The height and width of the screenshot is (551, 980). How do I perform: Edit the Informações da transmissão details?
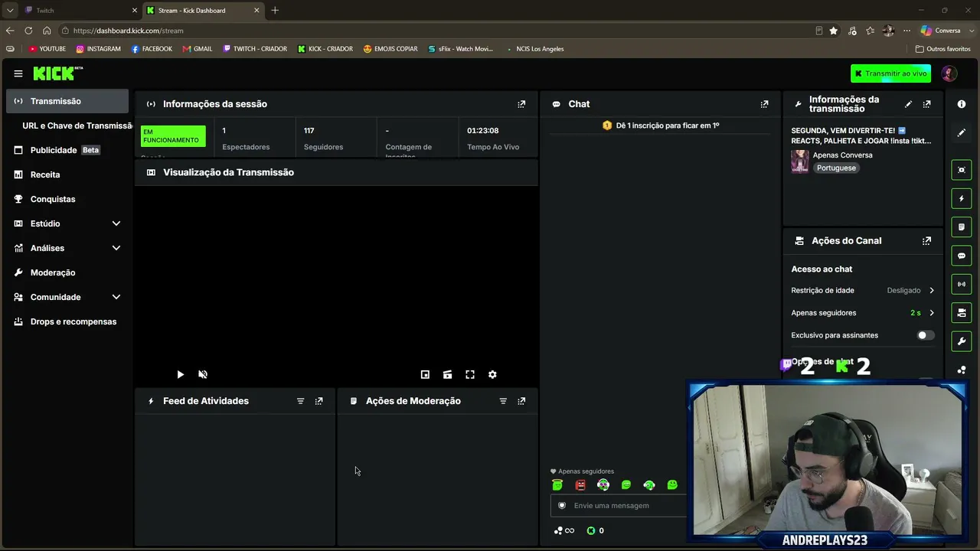tap(908, 104)
